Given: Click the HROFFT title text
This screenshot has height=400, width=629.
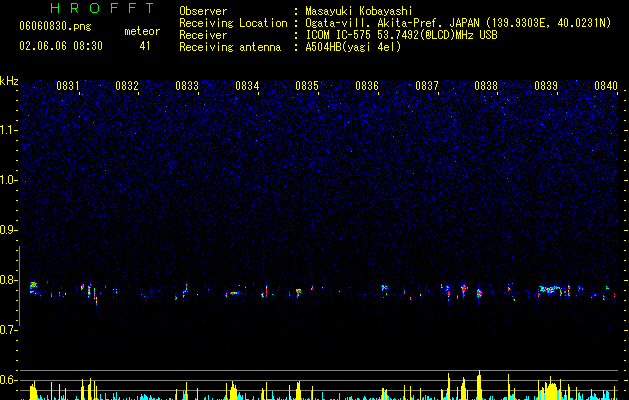Looking at the screenshot, I should [103, 8].
